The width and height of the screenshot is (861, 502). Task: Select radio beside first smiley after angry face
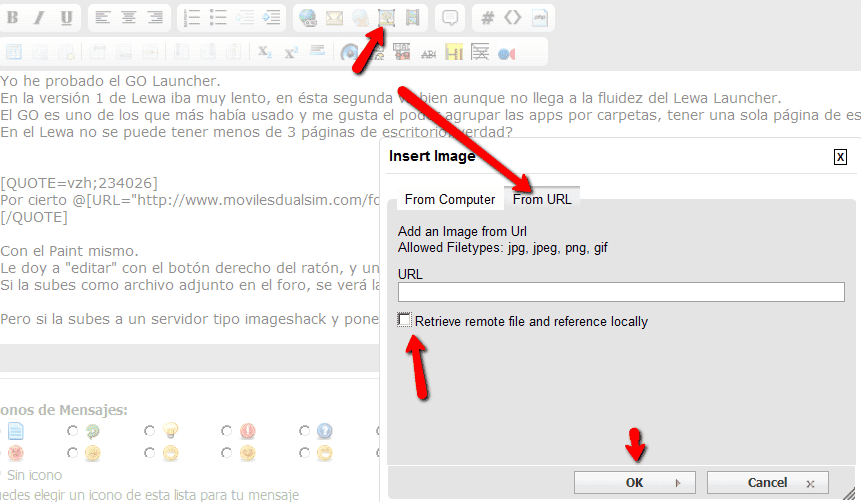[x=72, y=453]
